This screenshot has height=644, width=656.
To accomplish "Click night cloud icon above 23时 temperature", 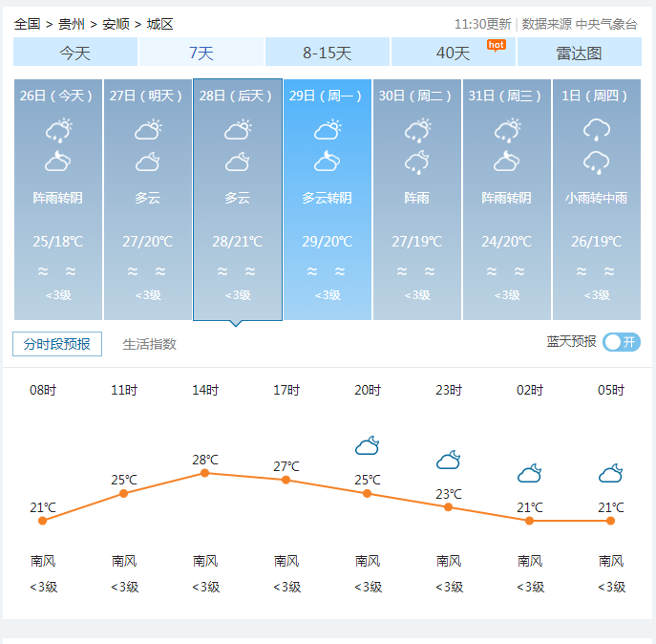I will pos(449,461).
